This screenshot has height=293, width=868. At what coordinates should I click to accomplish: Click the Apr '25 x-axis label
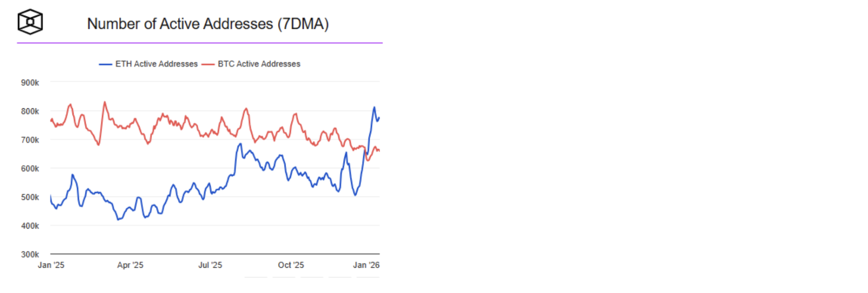(x=130, y=265)
